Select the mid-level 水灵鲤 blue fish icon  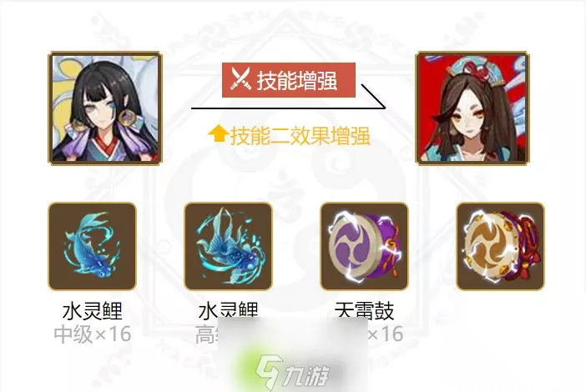[93, 246]
